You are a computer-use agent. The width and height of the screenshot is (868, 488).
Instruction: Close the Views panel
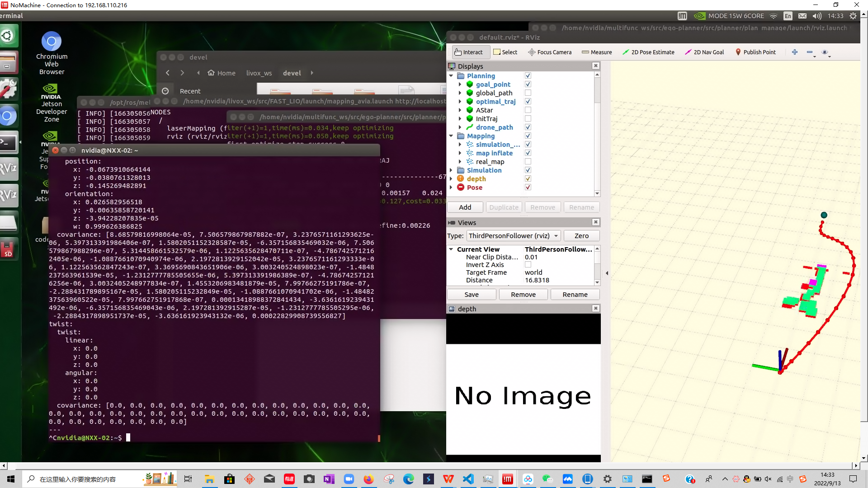[596, 222]
